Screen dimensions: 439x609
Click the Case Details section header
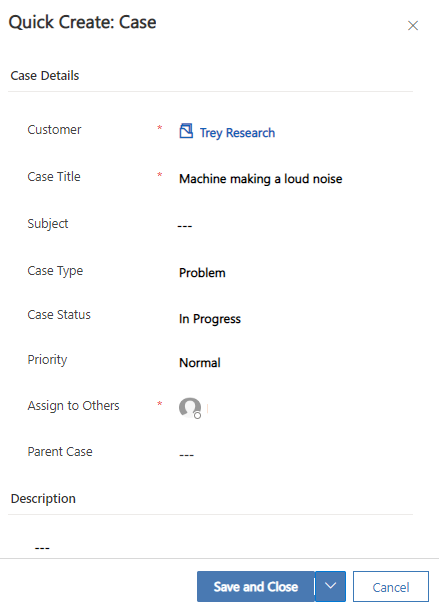tap(45, 75)
